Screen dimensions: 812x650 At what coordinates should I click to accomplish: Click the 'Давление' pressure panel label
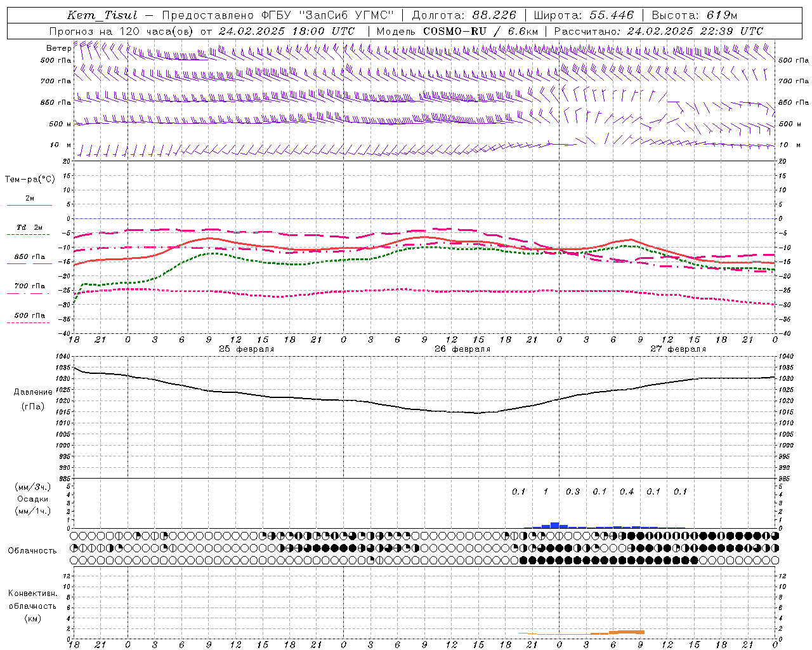[x=32, y=392]
